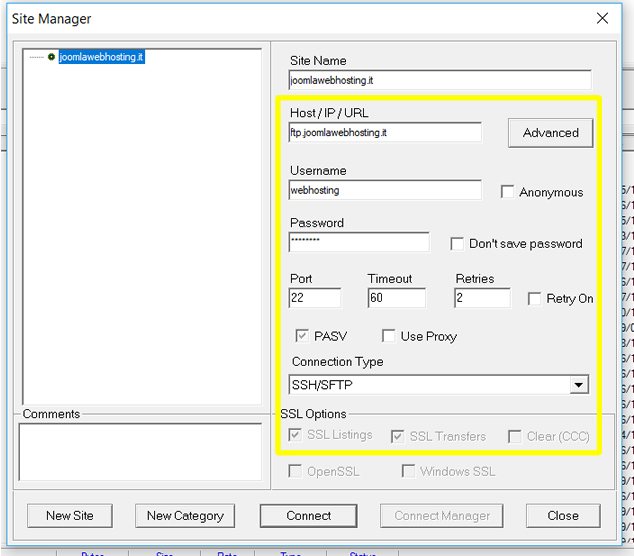634x556 pixels.
Task: Select the joomlawebhosting.it site tree entry
Action: point(102,57)
